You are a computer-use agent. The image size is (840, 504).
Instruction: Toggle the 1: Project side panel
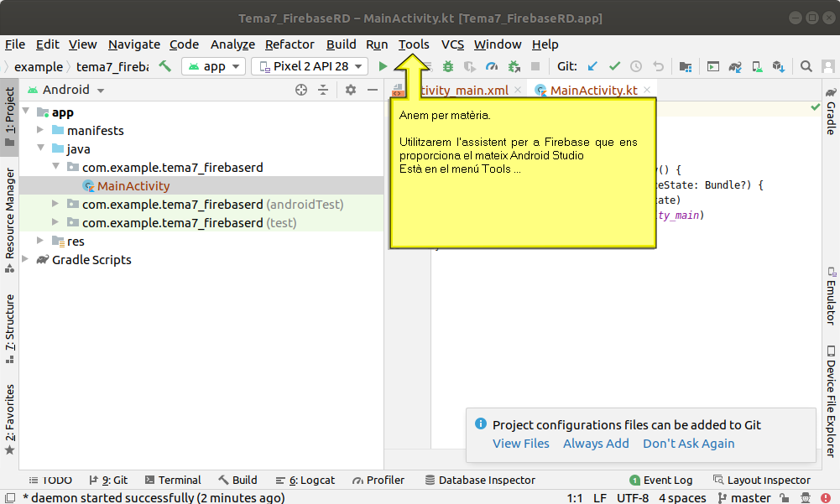tap(9, 117)
